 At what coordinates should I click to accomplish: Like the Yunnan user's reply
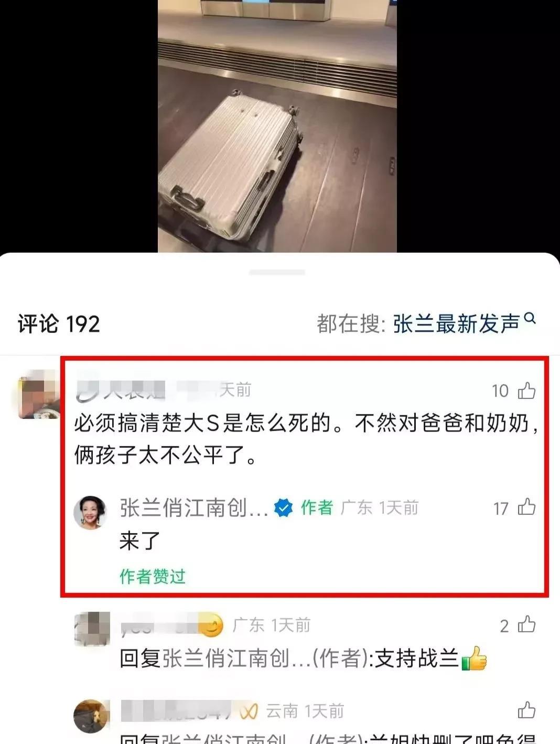526,710
